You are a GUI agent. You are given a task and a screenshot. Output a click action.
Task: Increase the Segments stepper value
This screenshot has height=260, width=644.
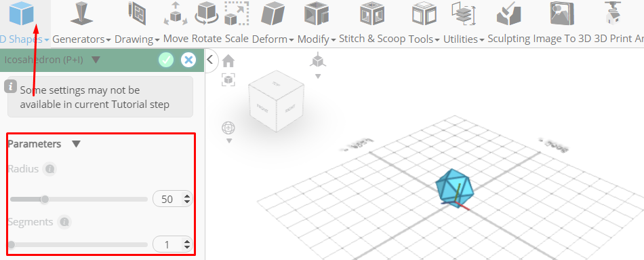(187, 242)
